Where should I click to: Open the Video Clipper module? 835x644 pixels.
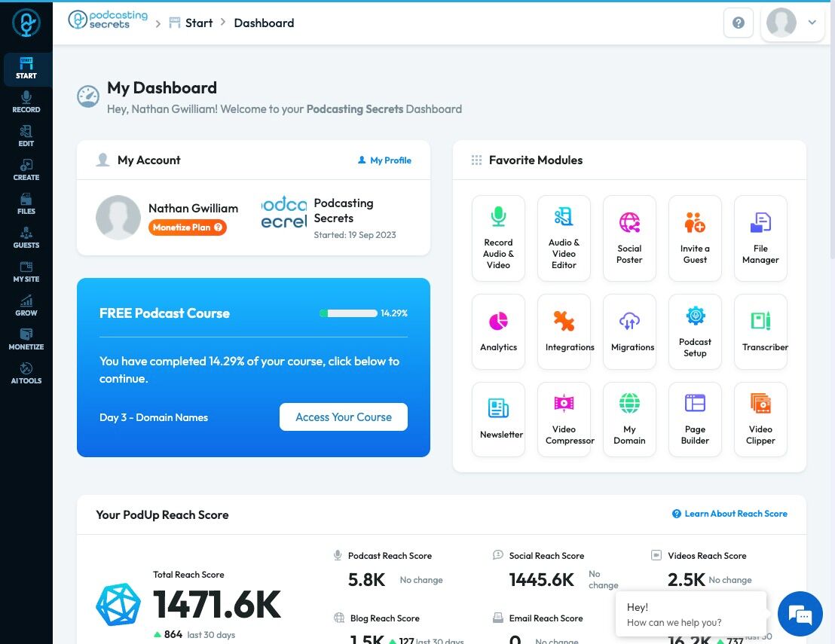click(760, 420)
